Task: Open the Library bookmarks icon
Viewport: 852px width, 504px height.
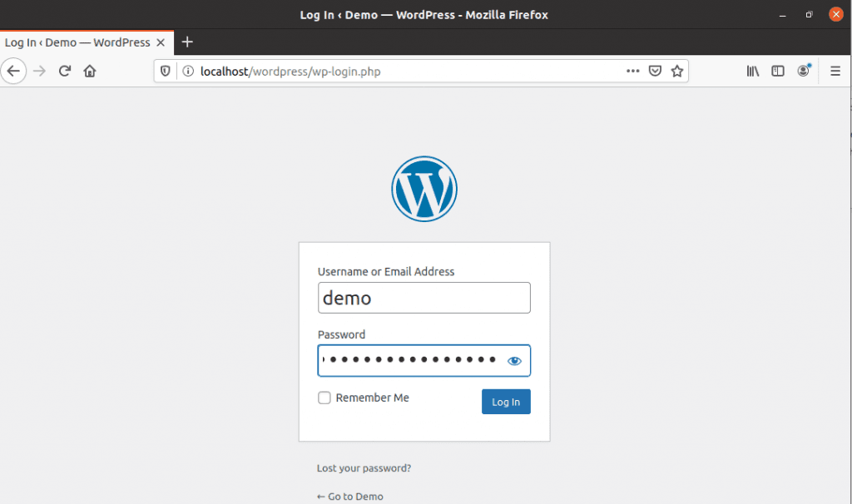Action: 753,72
